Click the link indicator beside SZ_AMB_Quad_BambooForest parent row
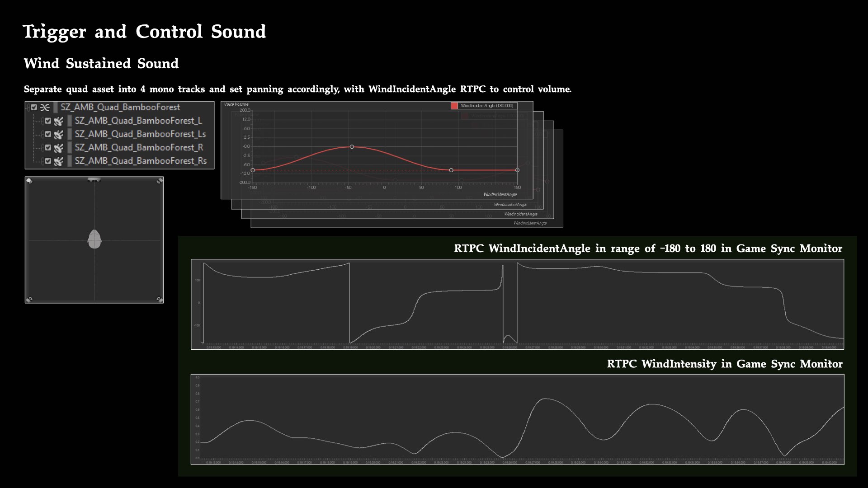 click(28, 108)
